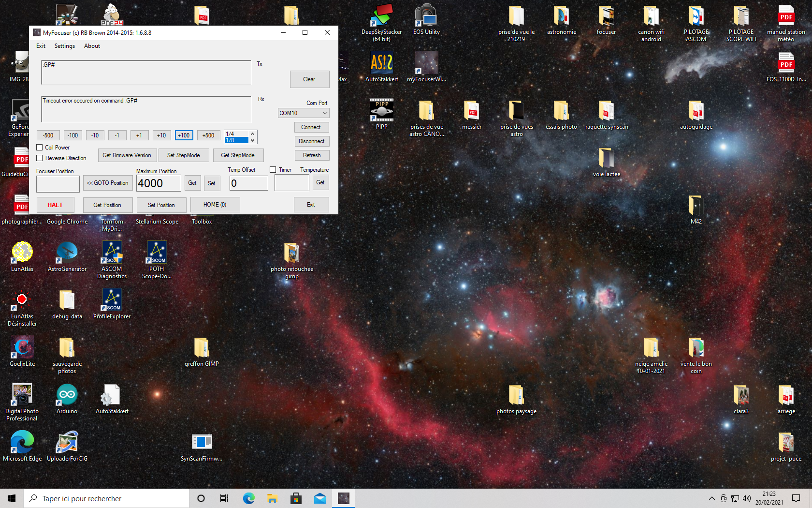
Task: Open File Explorer from the taskbar
Action: pyautogui.click(x=272, y=498)
